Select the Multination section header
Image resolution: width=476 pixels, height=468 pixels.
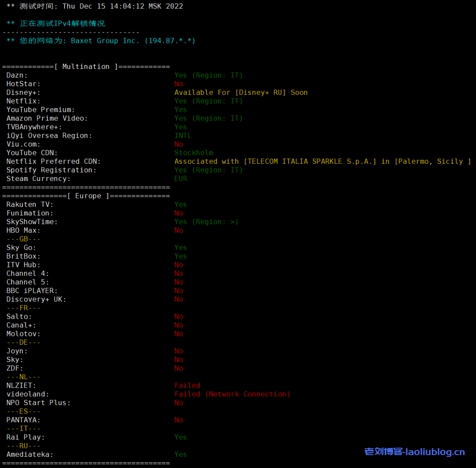[x=86, y=67]
